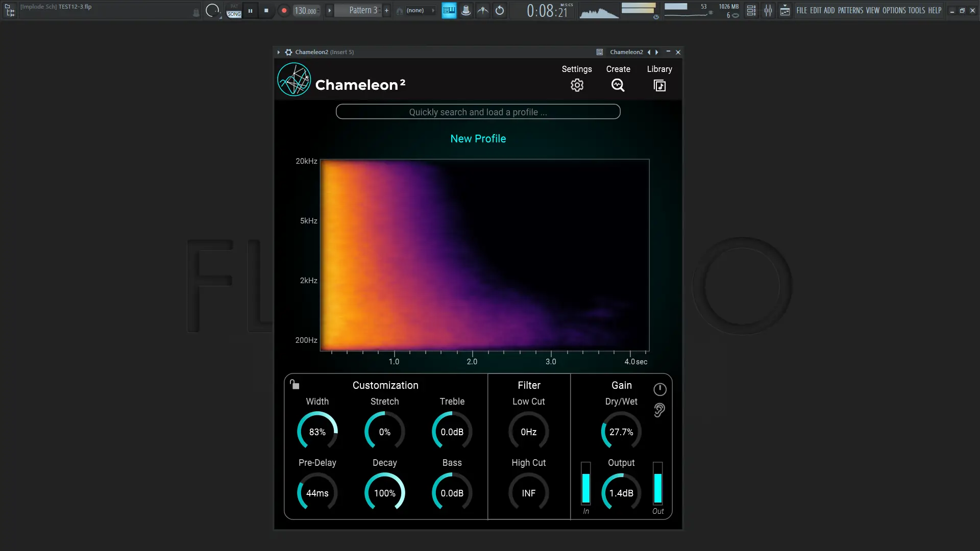980x551 pixels.
Task: Switch the PAT/SONG mode toggle
Action: [234, 10]
